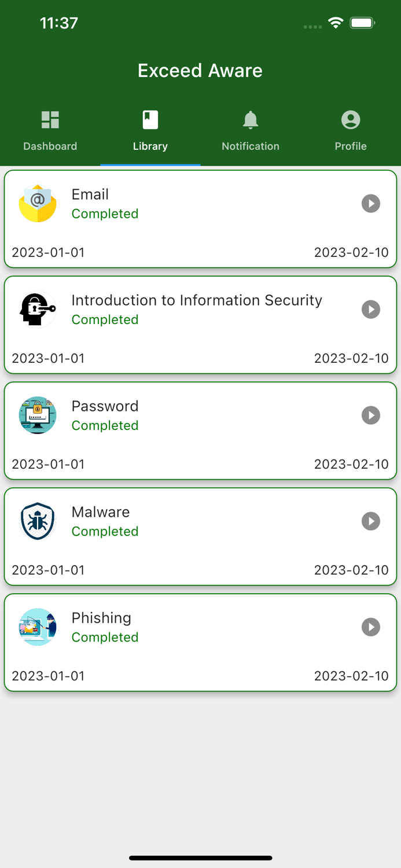The image size is (401, 868).
Task: Open the Email course card
Action: point(200,219)
